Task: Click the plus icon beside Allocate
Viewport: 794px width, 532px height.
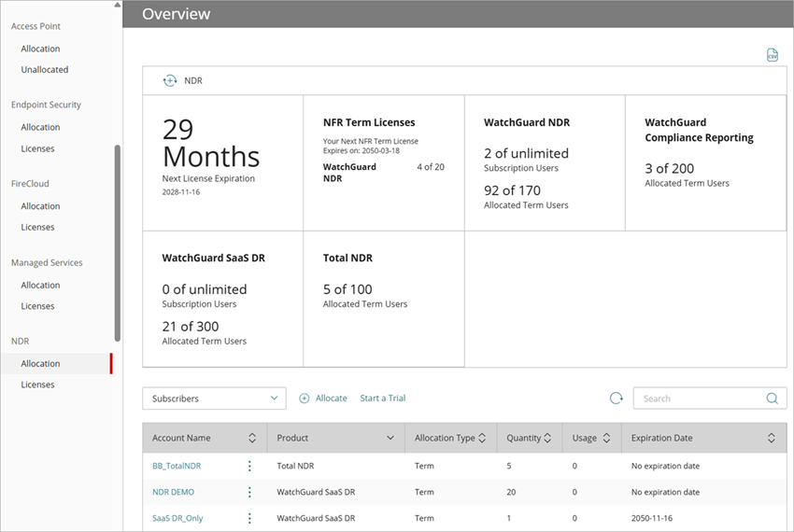Action: (304, 399)
